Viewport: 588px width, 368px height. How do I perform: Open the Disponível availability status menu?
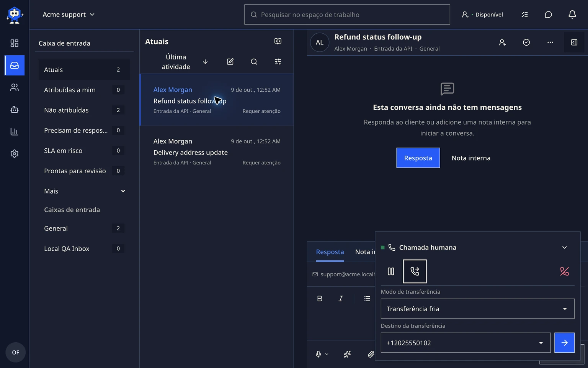(482, 15)
